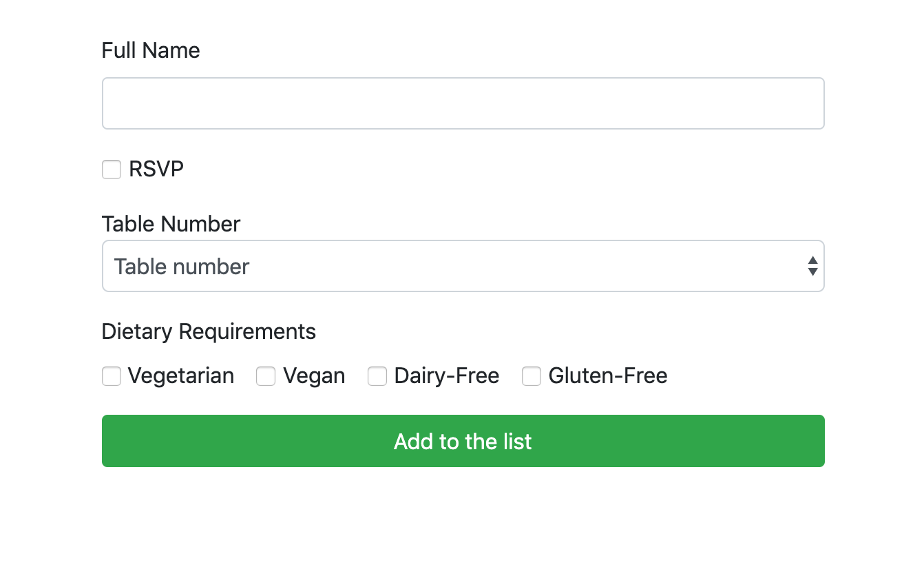Click the Table Number field label

[171, 224]
